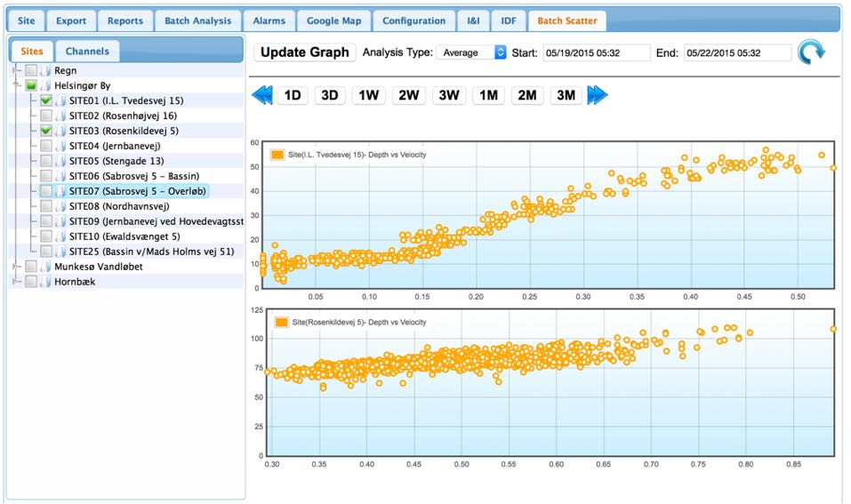Open the Google Map tab
This screenshot has height=504, width=851.
pyautogui.click(x=333, y=21)
